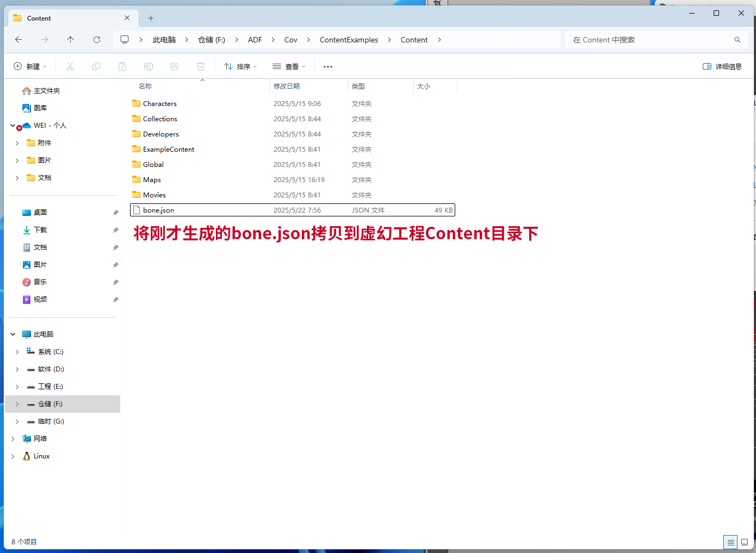Go up one directory level

point(71,40)
